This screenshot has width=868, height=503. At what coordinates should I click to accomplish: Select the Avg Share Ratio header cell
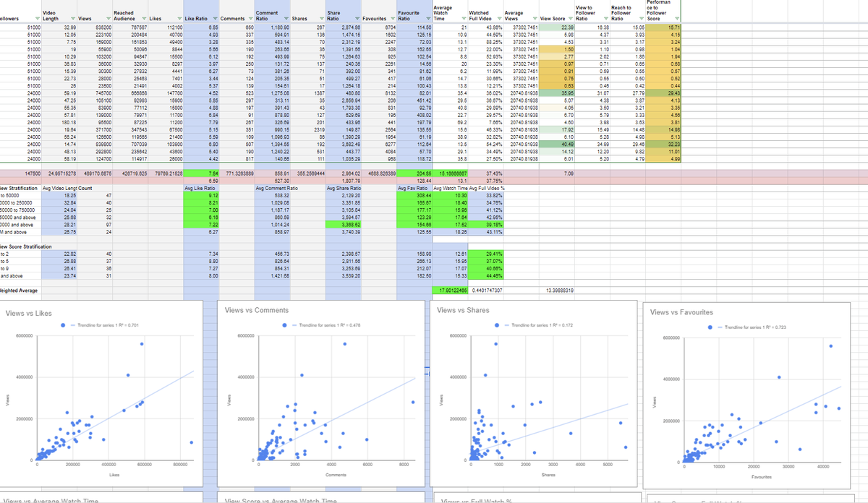pos(344,189)
